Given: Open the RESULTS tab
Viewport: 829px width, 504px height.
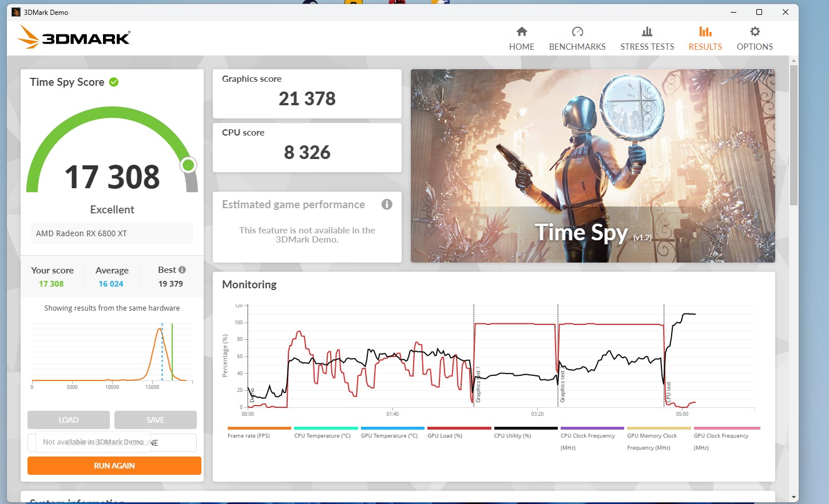Looking at the screenshot, I should (705, 39).
